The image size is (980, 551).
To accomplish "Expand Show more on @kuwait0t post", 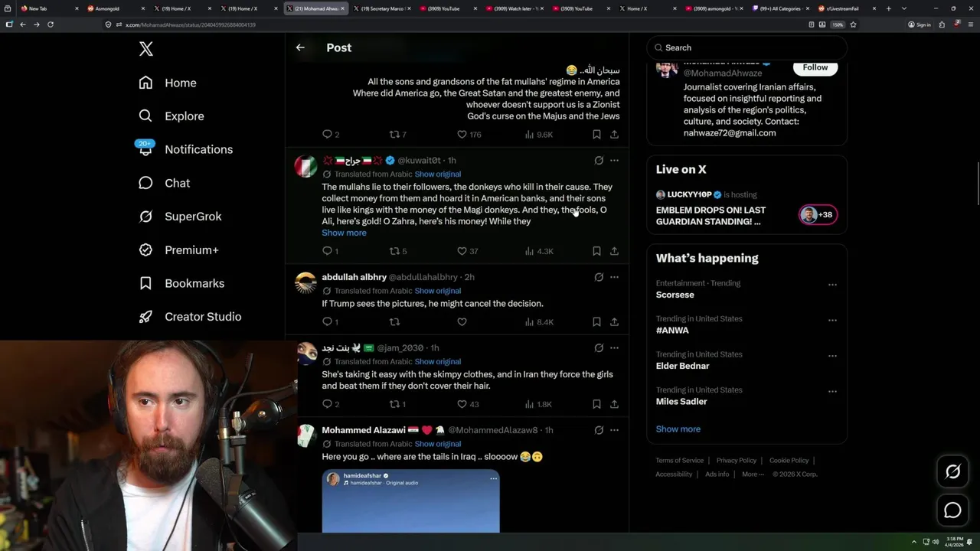I will click(344, 233).
